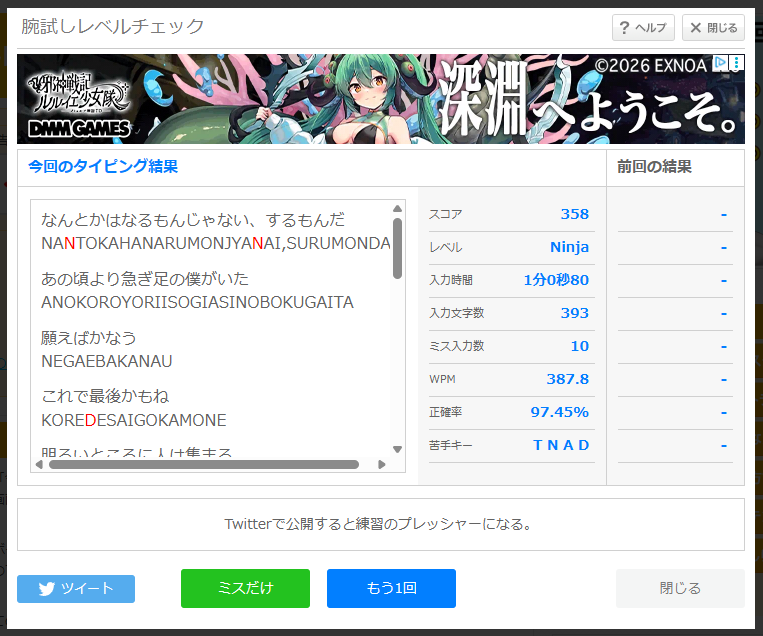The image size is (763, 636).
Task: Select the 前回の結果 heading
Action: tap(654, 167)
